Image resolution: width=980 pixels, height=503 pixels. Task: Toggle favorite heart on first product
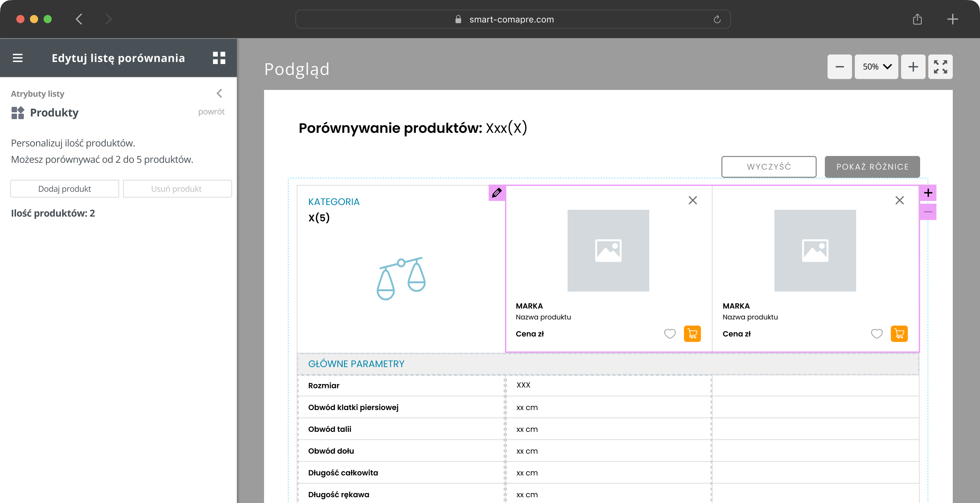click(670, 333)
